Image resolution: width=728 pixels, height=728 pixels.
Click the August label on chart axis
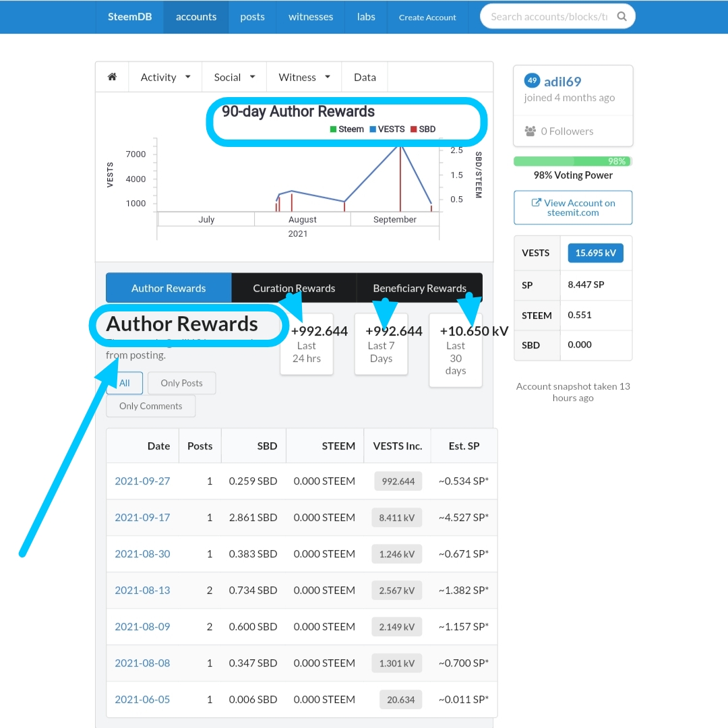(302, 219)
